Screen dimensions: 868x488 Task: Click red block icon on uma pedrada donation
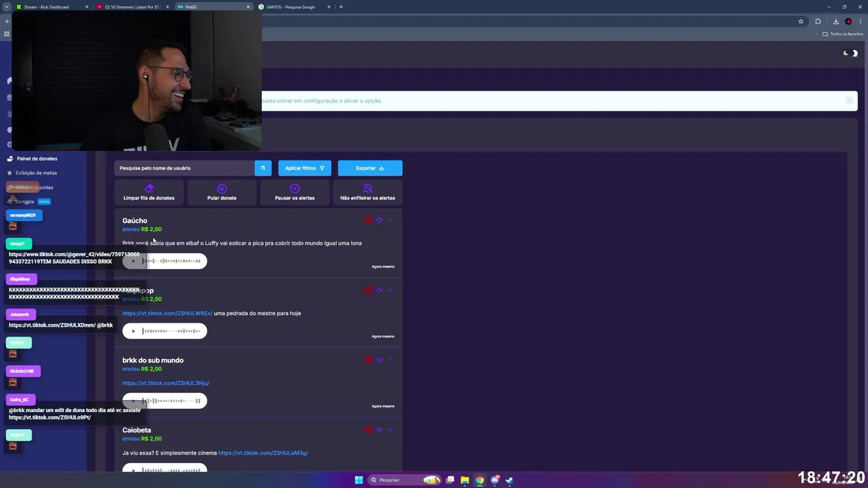[x=369, y=290]
